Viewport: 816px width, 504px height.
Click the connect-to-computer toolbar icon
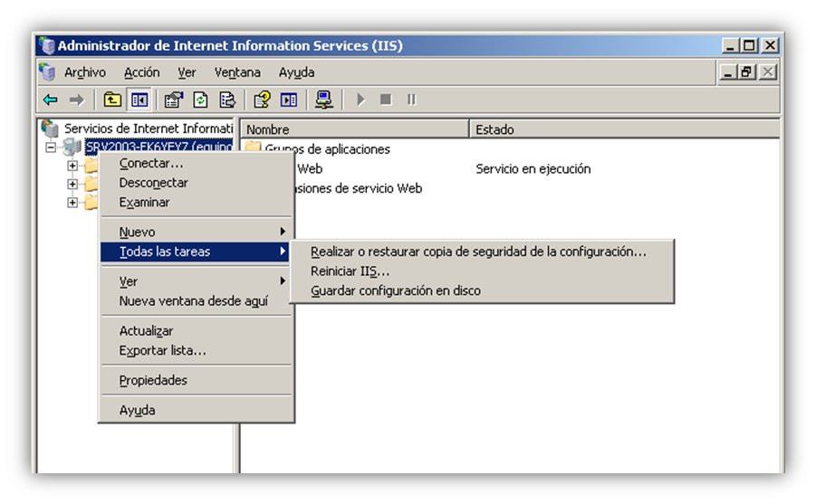coord(323,100)
